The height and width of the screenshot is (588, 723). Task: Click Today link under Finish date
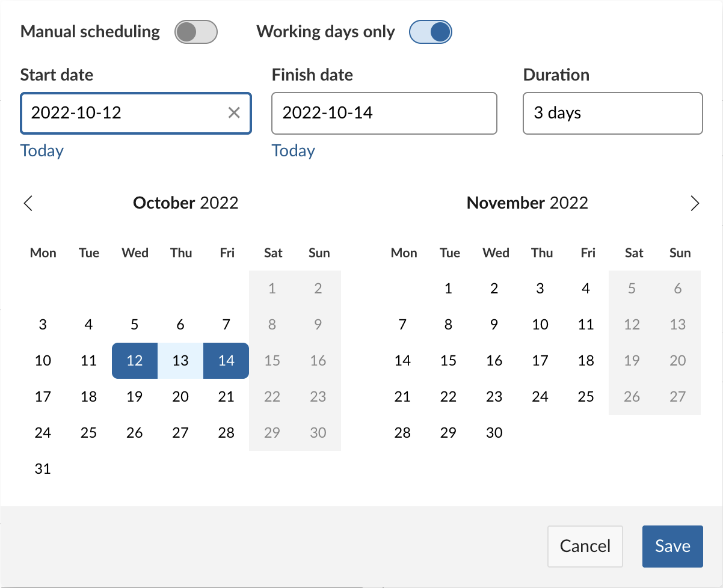(294, 150)
